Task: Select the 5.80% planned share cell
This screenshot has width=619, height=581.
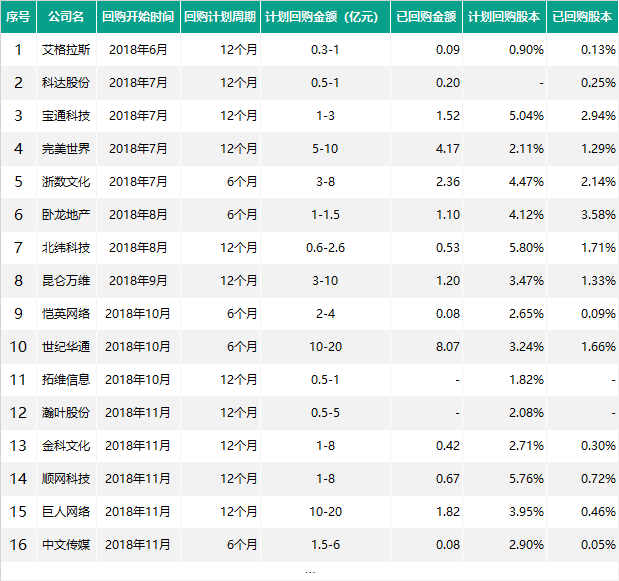Action: click(505, 247)
